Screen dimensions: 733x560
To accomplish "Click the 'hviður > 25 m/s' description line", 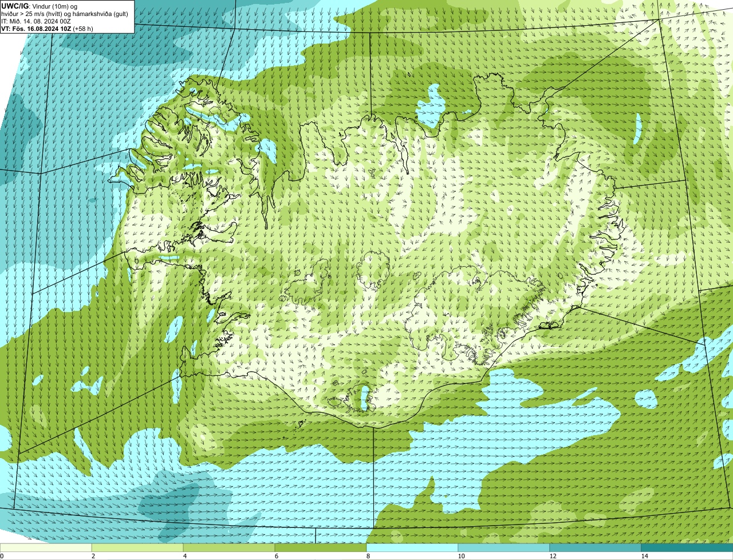I will coord(64,13).
